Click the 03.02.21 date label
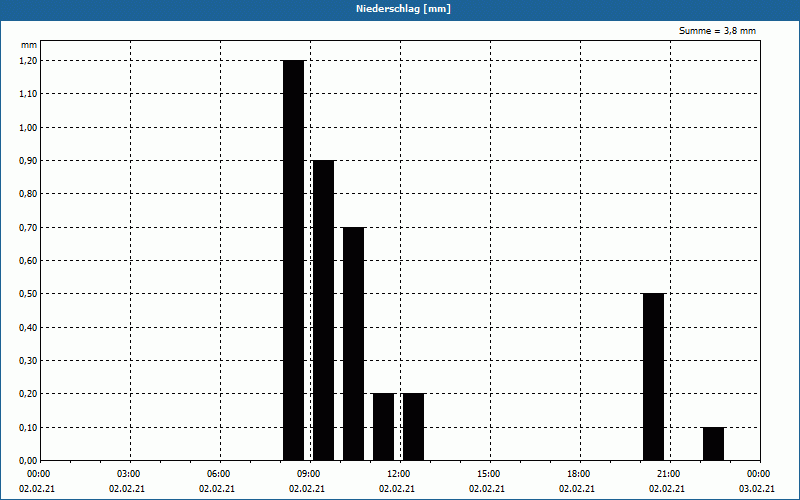This screenshot has width=800, height=500. click(757, 489)
